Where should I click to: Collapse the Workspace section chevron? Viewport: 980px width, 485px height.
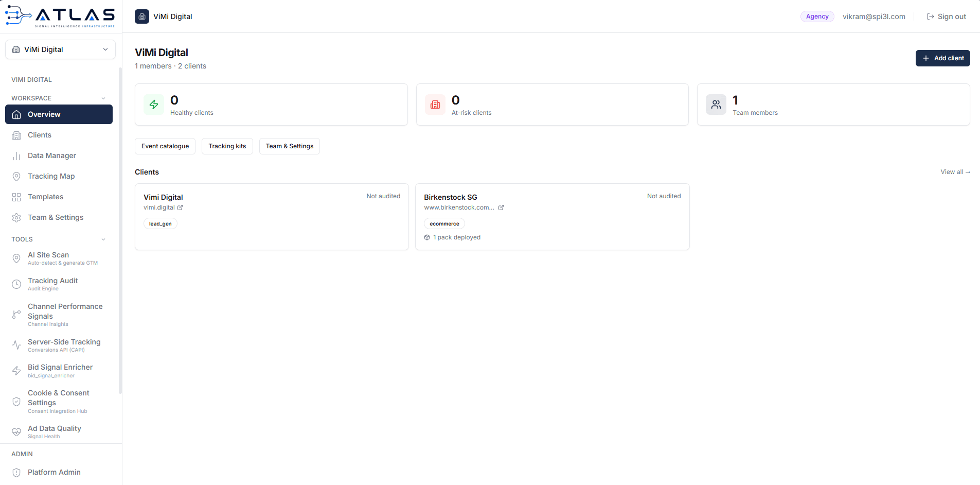103,98
